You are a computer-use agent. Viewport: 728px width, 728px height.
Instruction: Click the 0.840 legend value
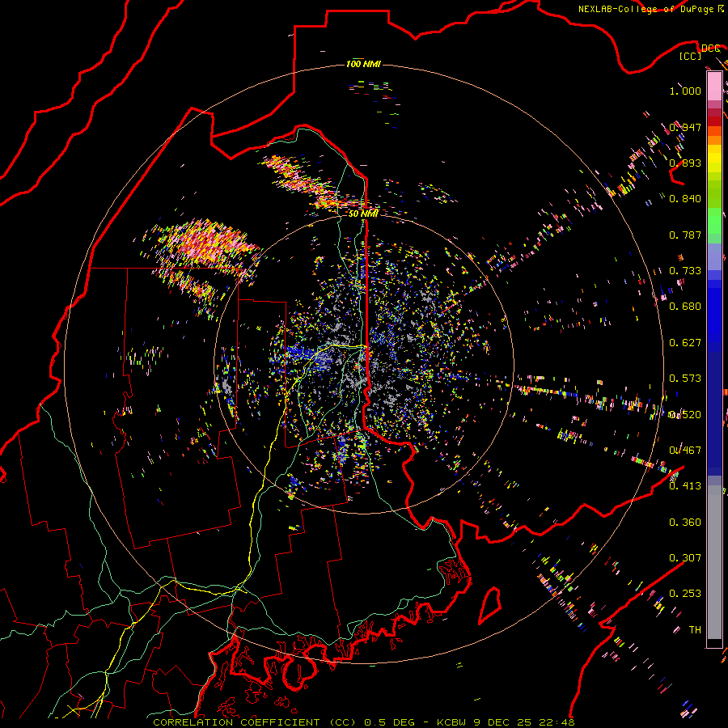pos(685,199)
